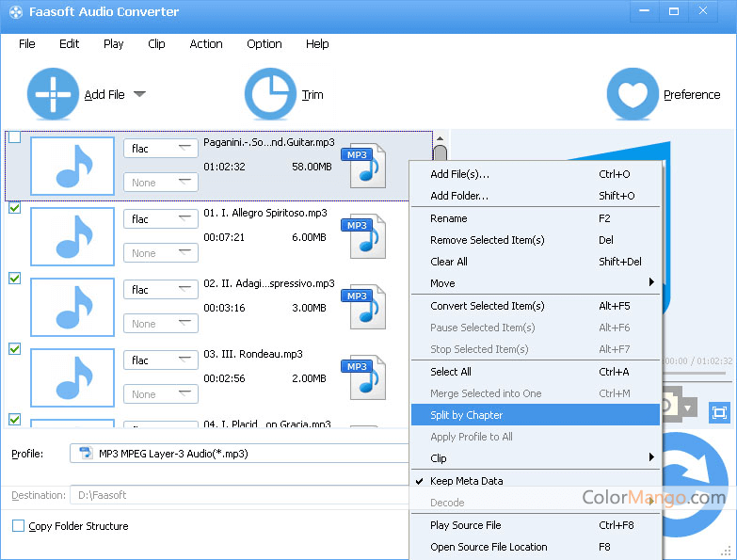Check the Paganini track checkbox
The width and height of the screenshot is (737, 560).
click(14, 137)
